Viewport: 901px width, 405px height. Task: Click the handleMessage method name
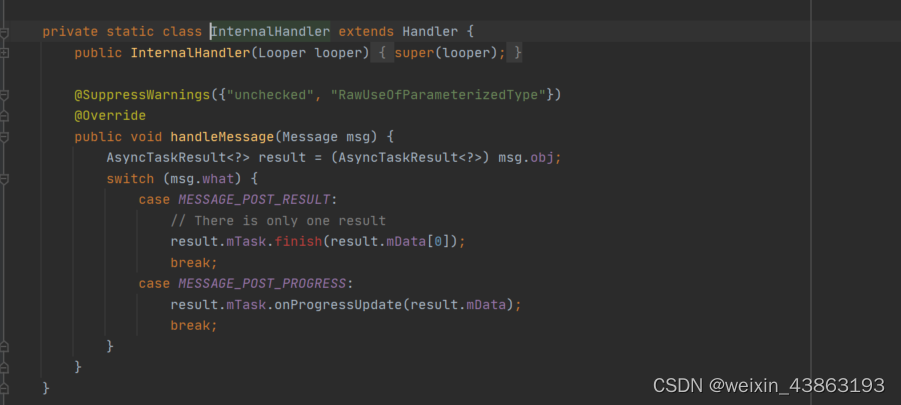coord(222,137)
